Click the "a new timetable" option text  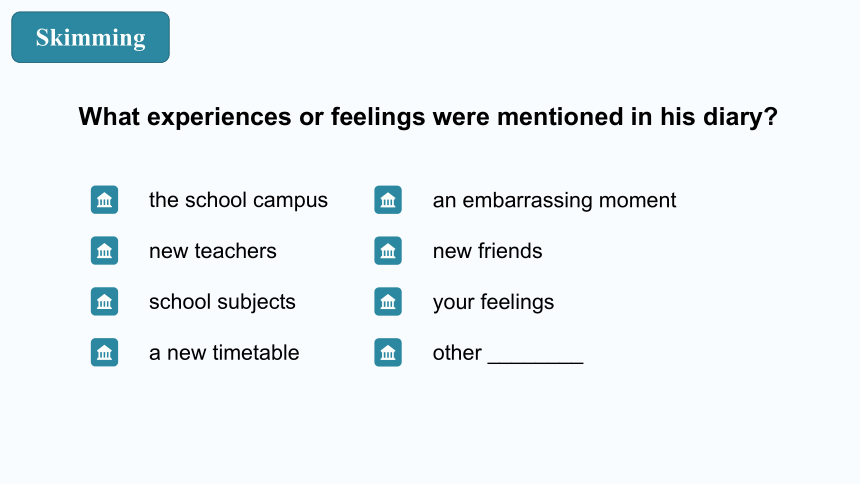pyautogui.click(x=224, y=352)
